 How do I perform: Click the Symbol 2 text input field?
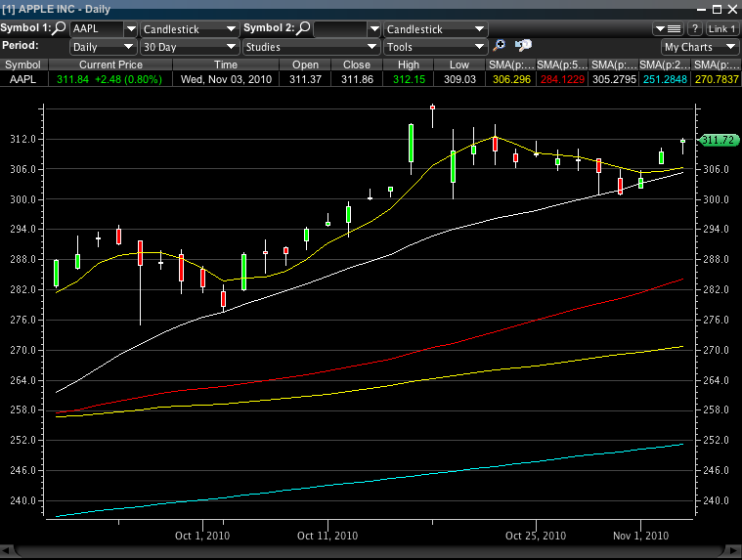(342, 29)
